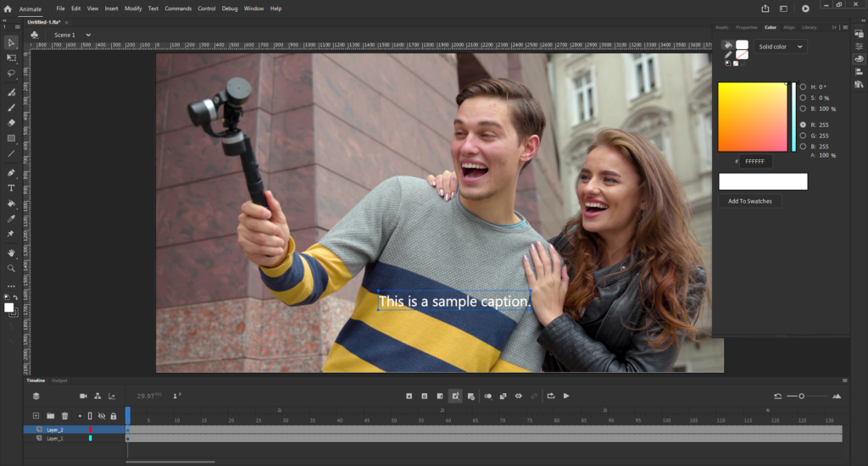The image size is (868, 466).
Task: Expand the hidden panel tabs chevron
Action: 833,27
